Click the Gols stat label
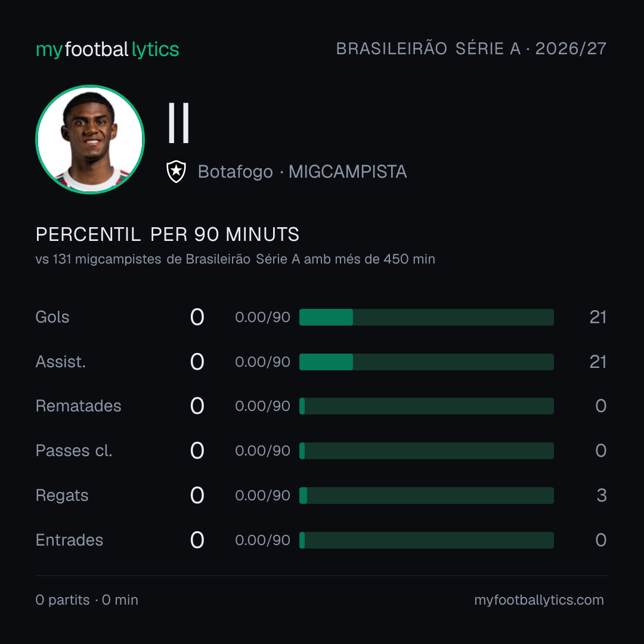Screen dimensions: 644x644 [52, 317]
